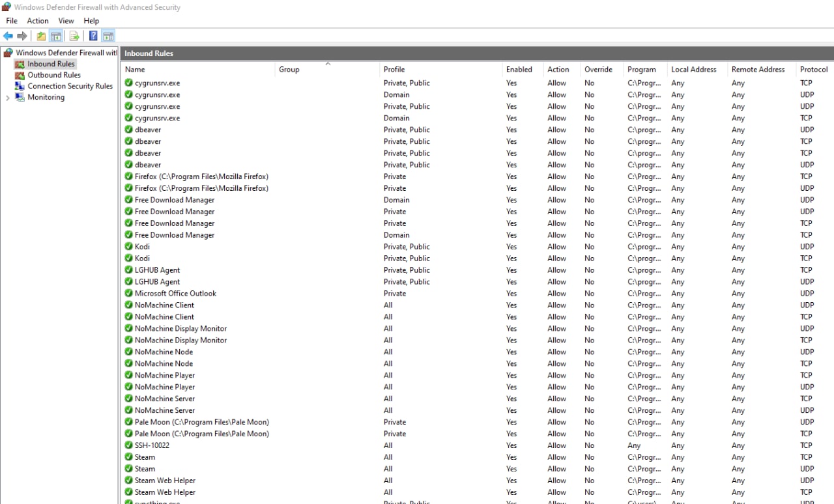Select the Kodi rule name with TCP protocol
834x504 pixels.
[142, 259]
